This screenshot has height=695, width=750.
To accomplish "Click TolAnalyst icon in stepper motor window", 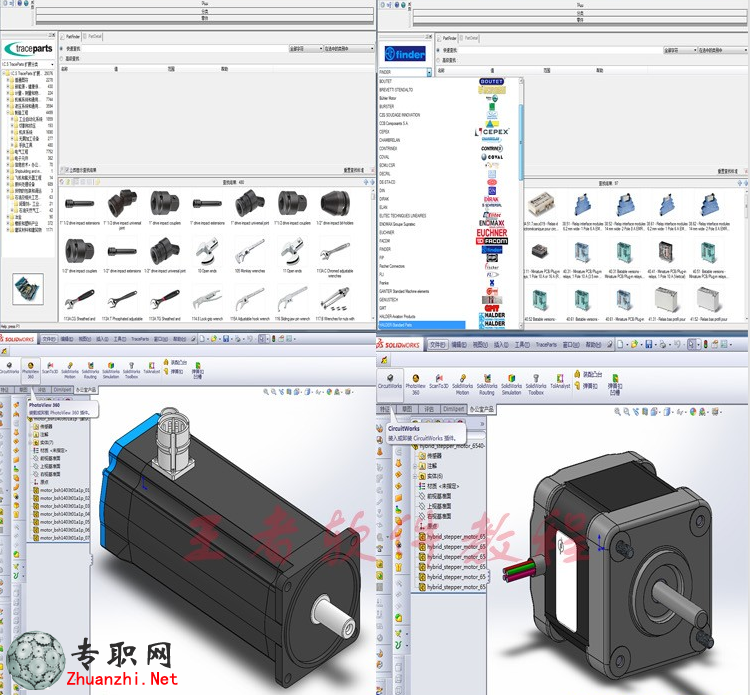I will pyautogui.click(x=560, y=382).
